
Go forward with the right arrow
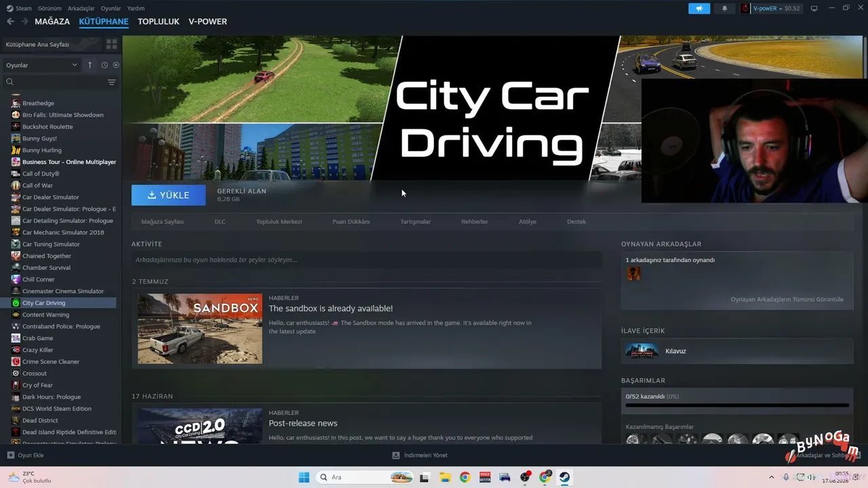click(x=24, y=22)
